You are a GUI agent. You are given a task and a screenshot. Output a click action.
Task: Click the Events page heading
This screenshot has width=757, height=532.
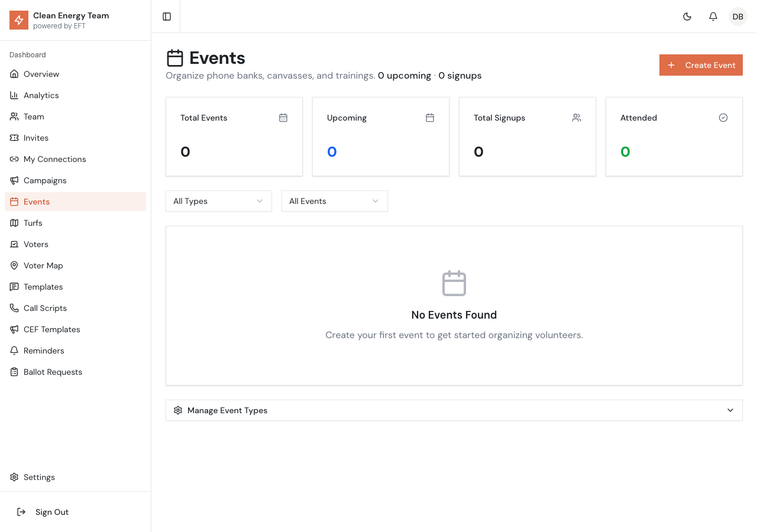(217, 58)
